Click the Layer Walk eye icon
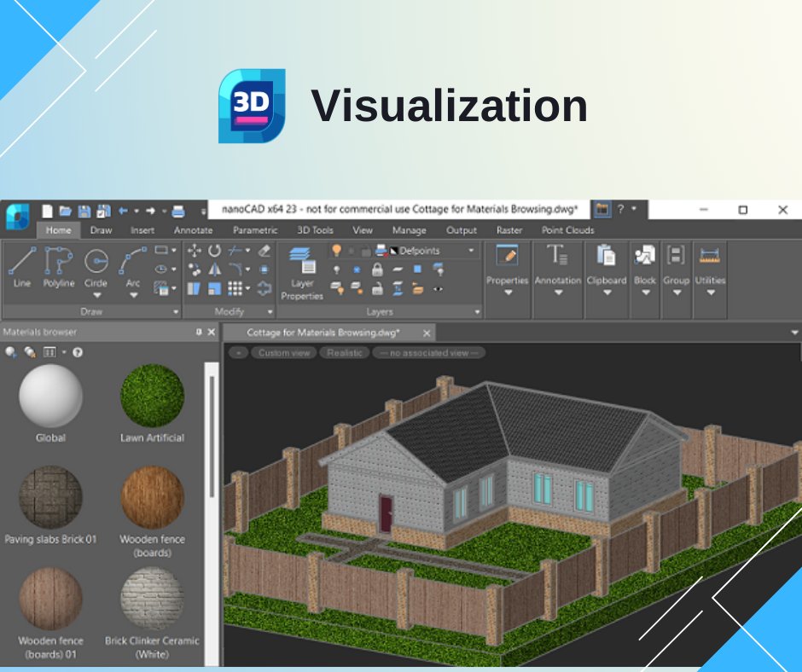Viewport: 802px width, 672px height. [x=439, y=289]
